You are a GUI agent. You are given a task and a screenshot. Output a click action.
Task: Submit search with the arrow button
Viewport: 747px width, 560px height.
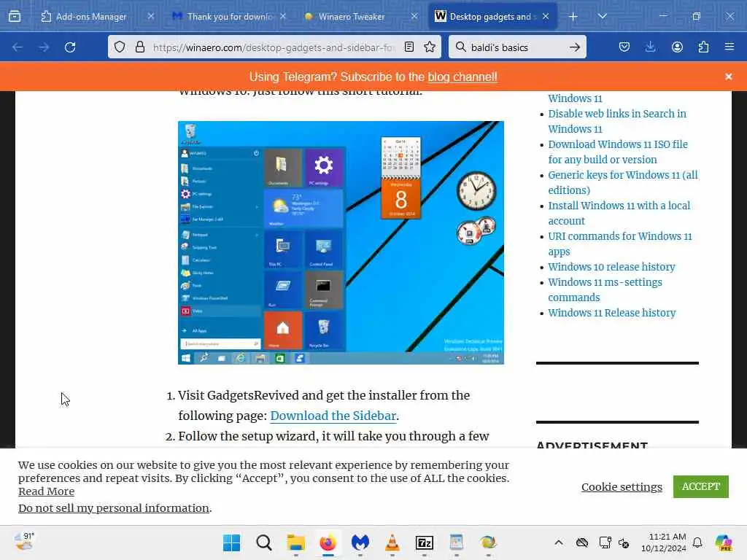point(575,47)
